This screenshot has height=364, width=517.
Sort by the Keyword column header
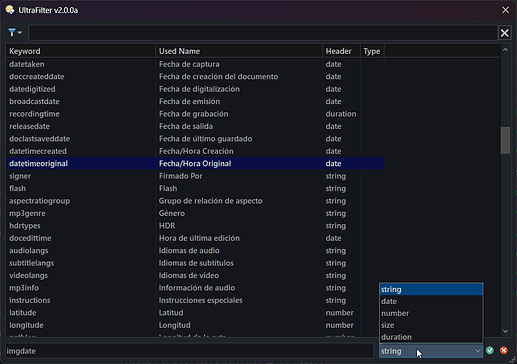click(x=80, y=51)
